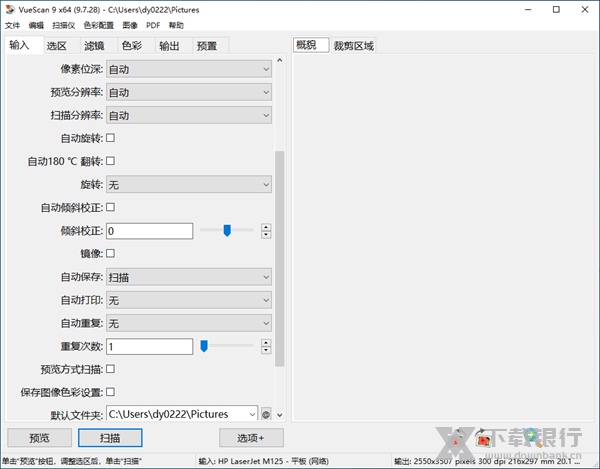The width and height of the screenshot is (600, 469).
Task: Enable 自动倾斜校正 checkbox
Action: pos(110,207)
